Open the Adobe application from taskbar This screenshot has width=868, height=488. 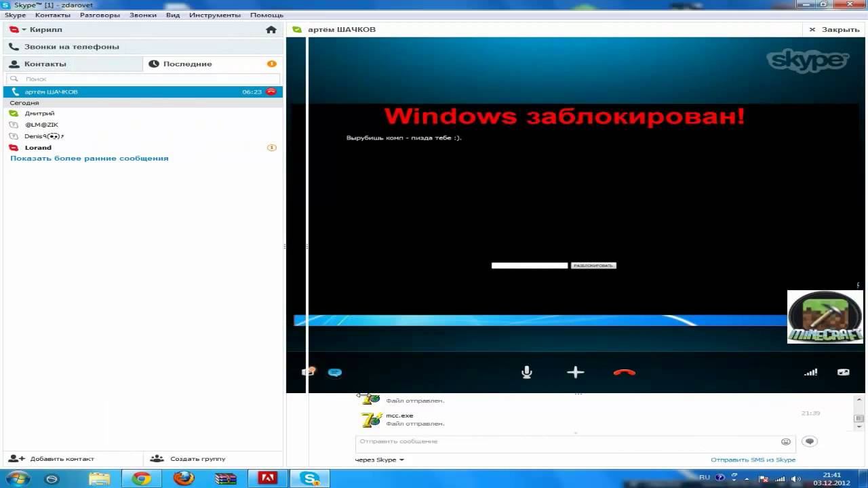(x=268, y=478)
